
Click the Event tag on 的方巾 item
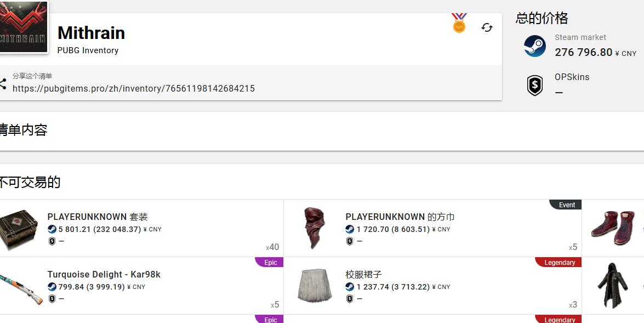[x=567, y=205]
